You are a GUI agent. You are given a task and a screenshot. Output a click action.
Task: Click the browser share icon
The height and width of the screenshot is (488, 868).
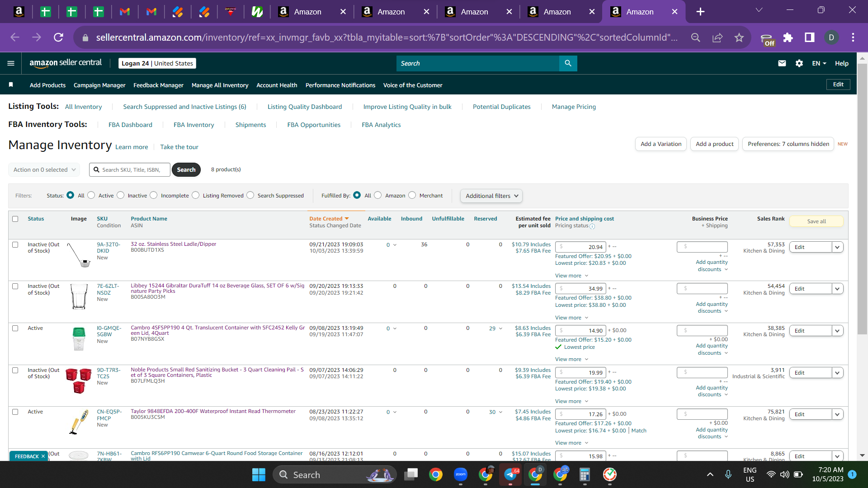[717, 38]
